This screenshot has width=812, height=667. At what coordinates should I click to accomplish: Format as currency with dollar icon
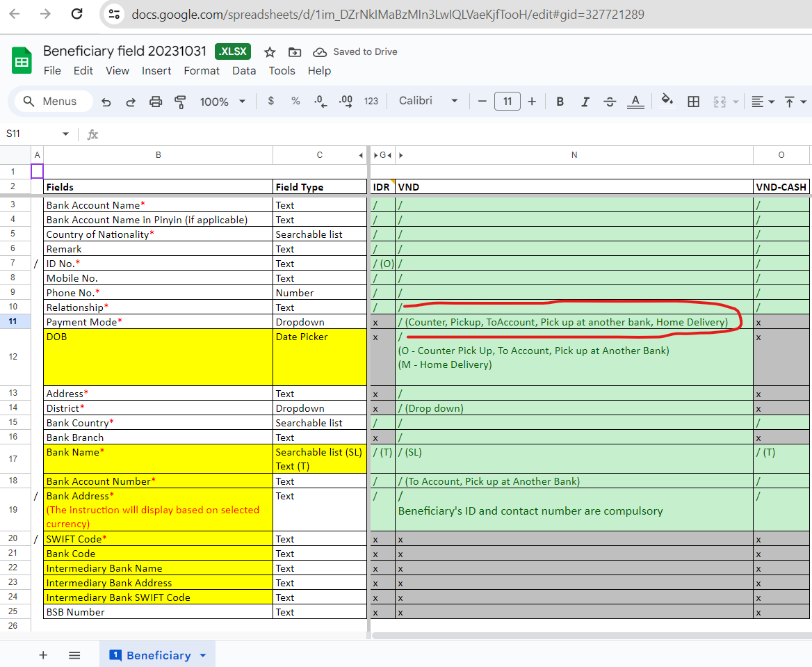[x=270, y=102]
